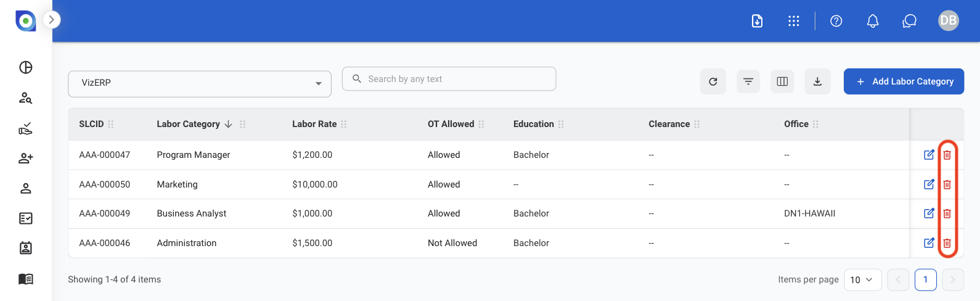Open the notifications bell
This screenshot has height=301, width=980.
873,21
